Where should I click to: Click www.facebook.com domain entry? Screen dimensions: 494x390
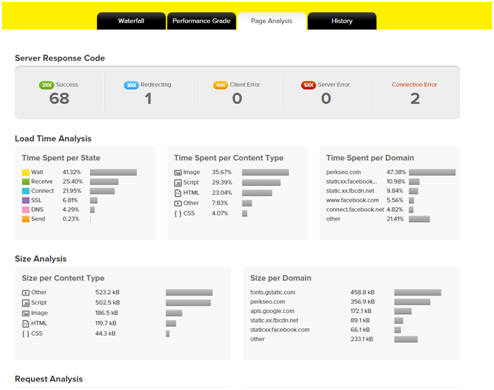click(352, 200)
